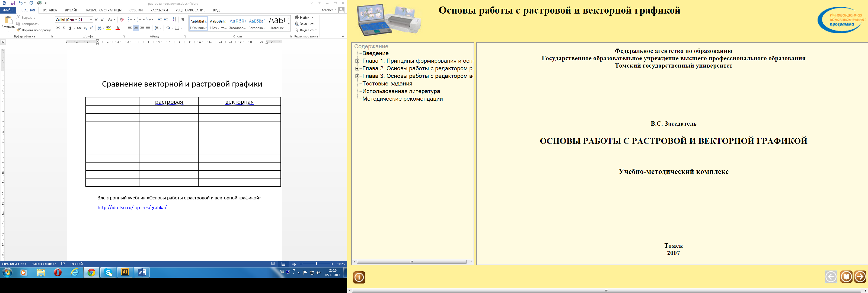Sort the selection with the A-Я icon

174,20
